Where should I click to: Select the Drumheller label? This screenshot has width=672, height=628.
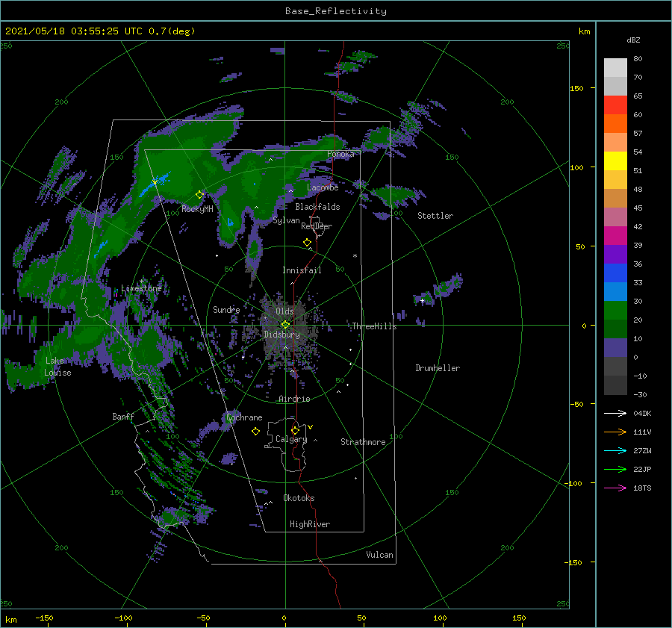(x=438, y=368)
